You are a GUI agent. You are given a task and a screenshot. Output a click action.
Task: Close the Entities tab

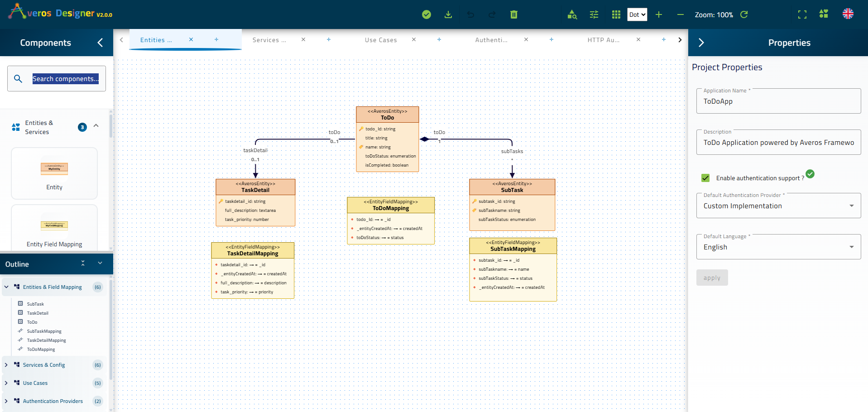click(x=191, y=39)
